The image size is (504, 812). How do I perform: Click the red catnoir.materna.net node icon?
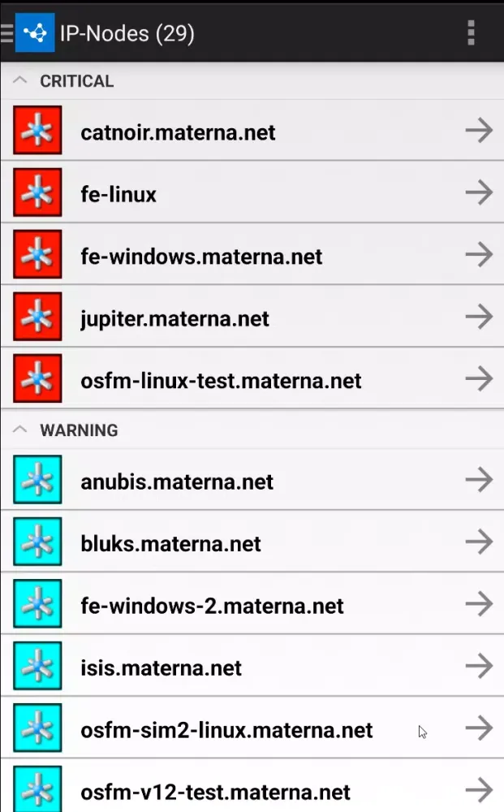click(x=37, y=132)
